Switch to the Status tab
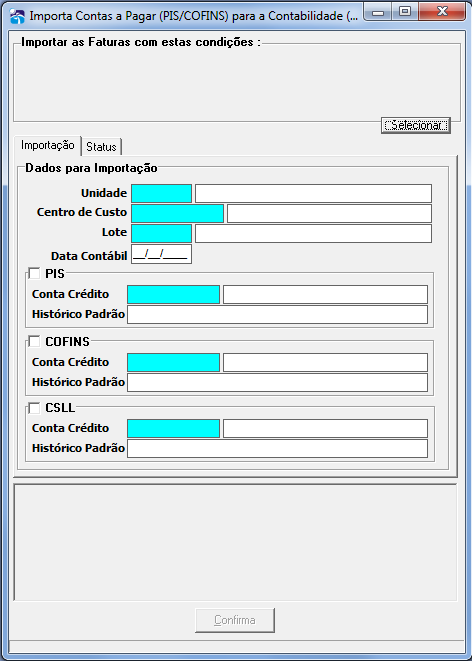Image resolution: width=472 pixels, height=661 pixels. (x=101, y=147)
